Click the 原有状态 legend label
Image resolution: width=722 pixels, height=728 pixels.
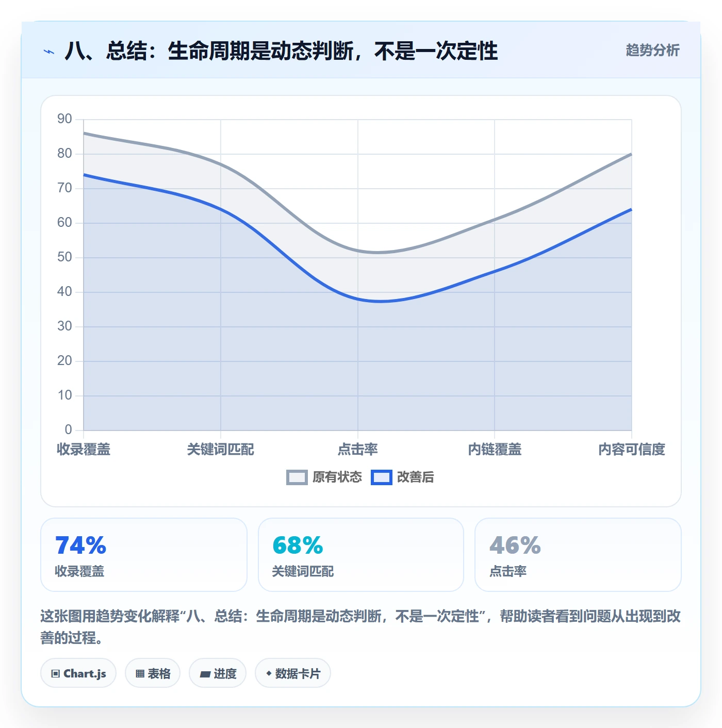337,477
